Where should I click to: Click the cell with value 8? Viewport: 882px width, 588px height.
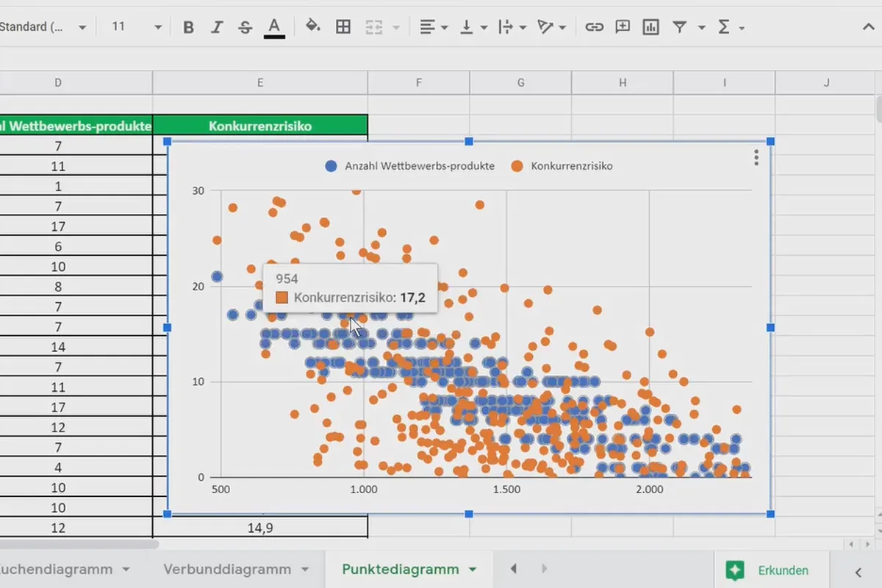pos(58,287)
